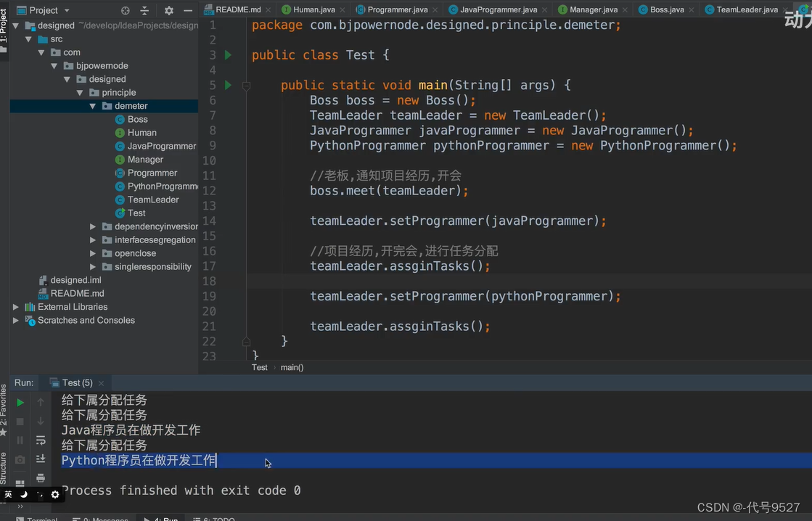Collapse the demeter package folder
The height and width of the screenshot is (521, 812).
(x=93, y=106)
